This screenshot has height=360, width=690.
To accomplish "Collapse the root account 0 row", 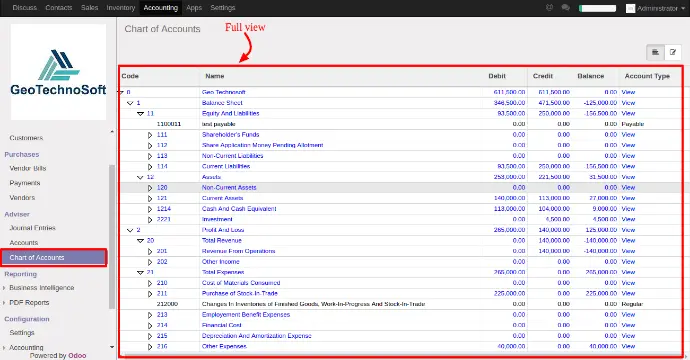I will click(121, 92).
